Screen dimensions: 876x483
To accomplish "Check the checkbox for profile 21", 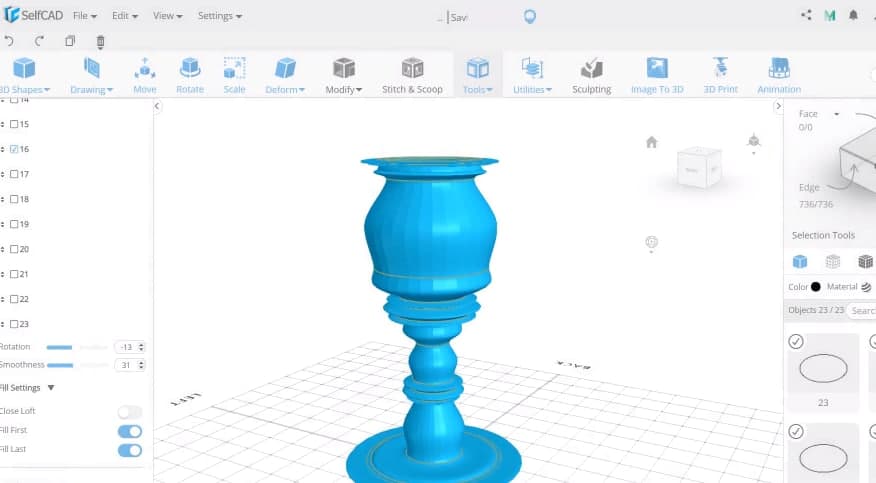I will 14,274.
